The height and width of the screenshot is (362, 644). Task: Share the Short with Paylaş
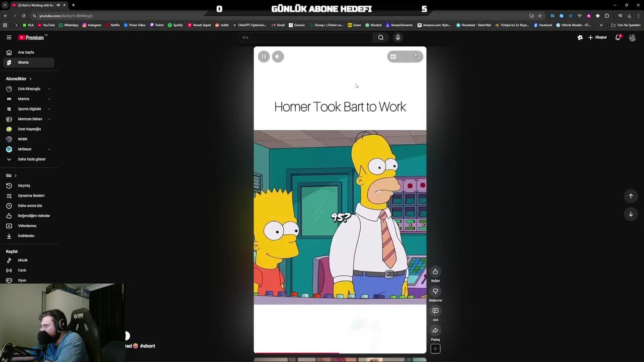(435, 330)
